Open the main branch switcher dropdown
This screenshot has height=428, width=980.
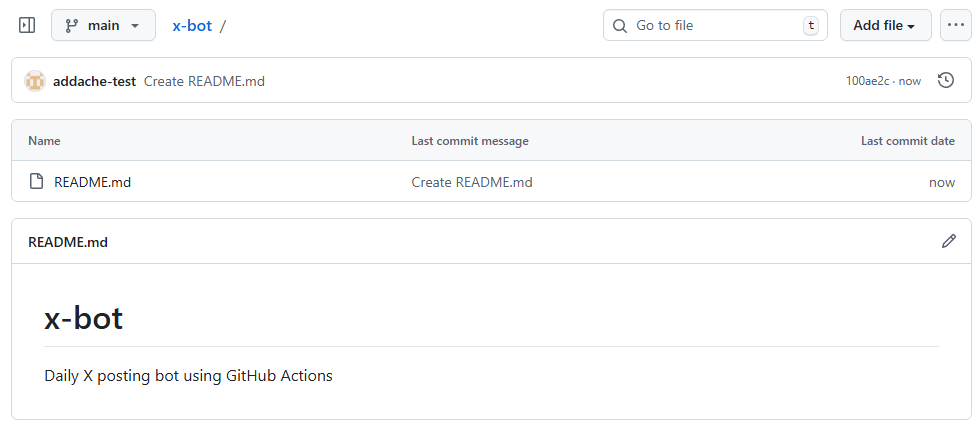point(103,25)
